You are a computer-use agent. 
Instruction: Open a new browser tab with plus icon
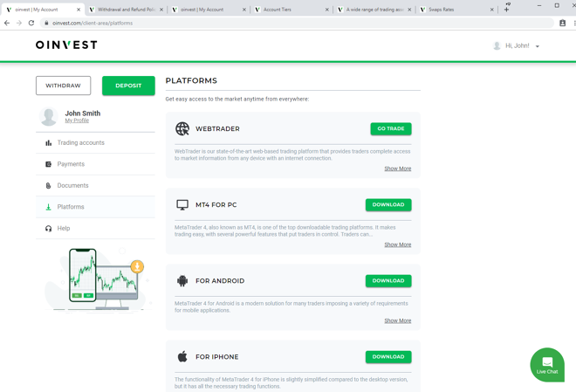tap(506, 10)
